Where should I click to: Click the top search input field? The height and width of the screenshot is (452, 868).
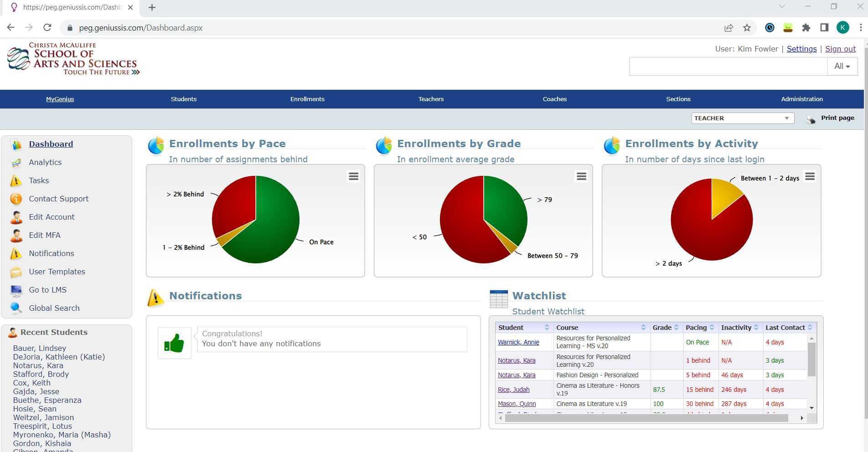pos(728,67)
